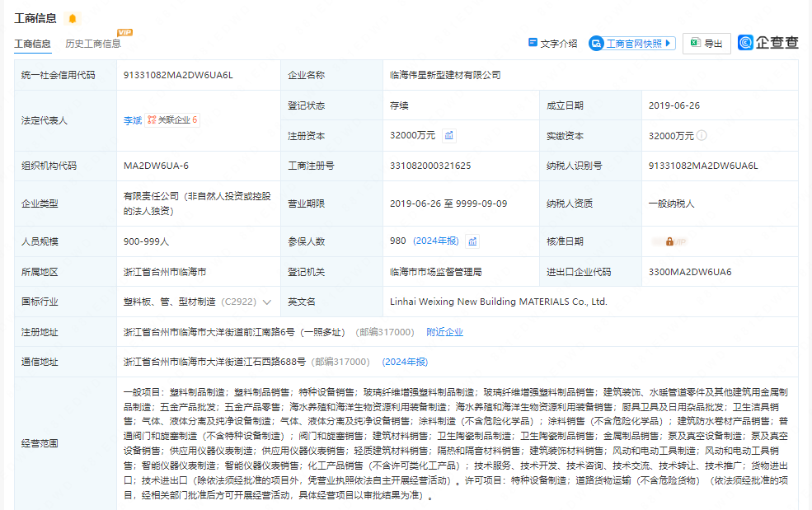Click the 关联企业 6 tag

click(173, 120)
